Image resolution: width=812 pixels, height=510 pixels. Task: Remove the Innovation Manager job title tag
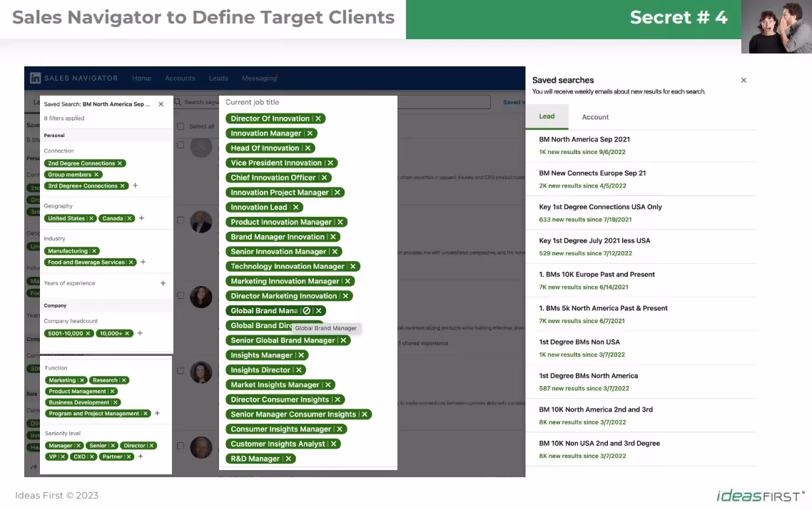(x=310, y=133)
